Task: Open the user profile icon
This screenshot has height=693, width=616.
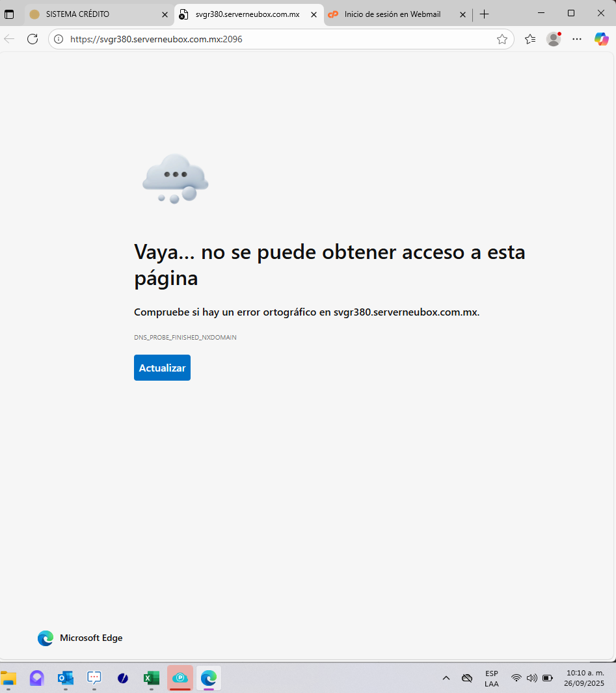Action: [554, 39]
